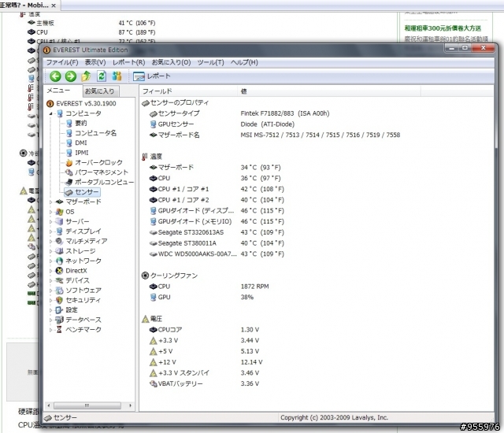Open the 表示(V) menu
504x433 pixels.
(95, 62)
